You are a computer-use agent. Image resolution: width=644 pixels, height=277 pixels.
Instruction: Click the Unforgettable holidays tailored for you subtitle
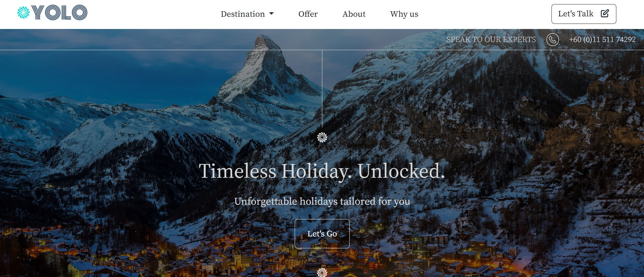[322, 201]
